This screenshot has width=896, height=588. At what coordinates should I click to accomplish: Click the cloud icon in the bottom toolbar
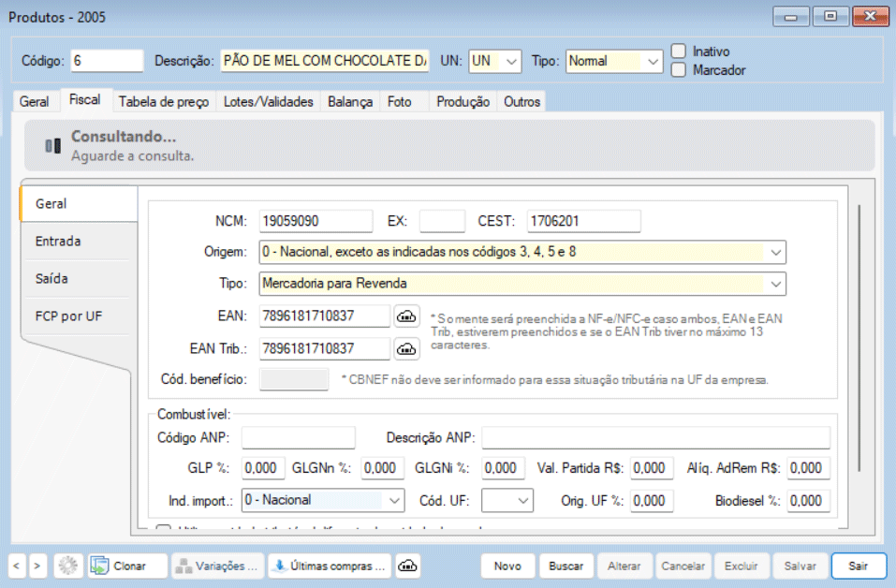pos(407,566)
